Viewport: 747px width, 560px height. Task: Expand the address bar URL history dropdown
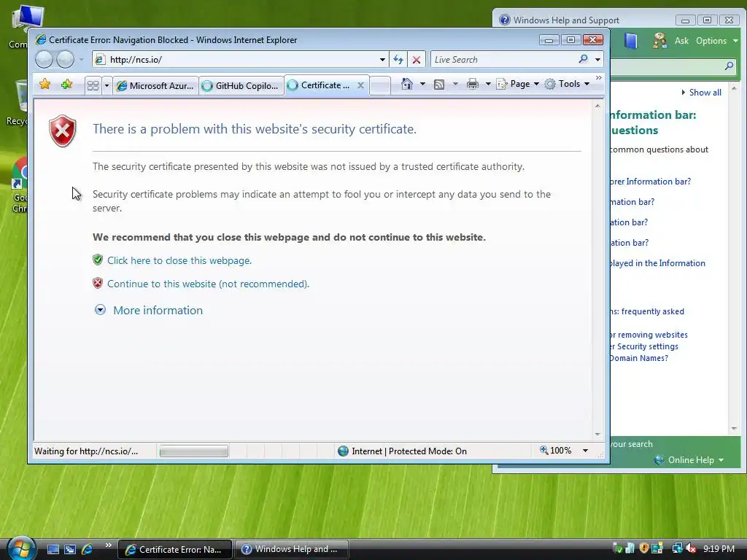pyautogui.click(x=382, y=60)
